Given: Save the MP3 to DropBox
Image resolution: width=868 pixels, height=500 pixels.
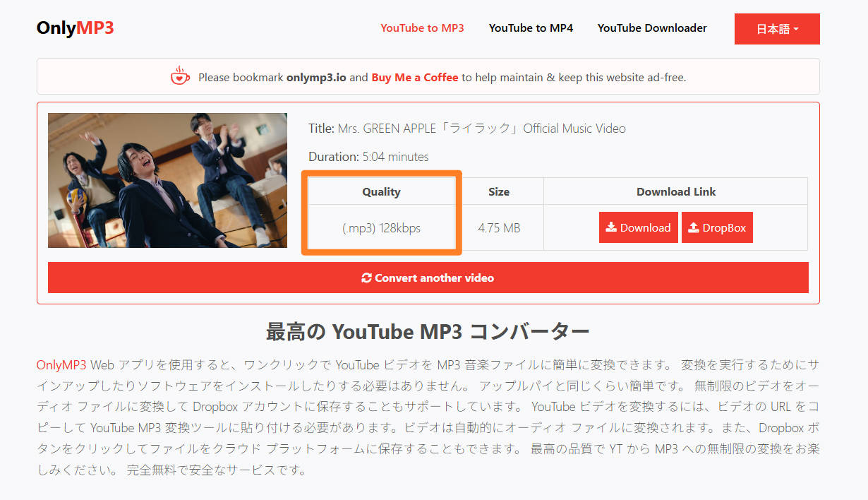Looking at the screenshot, I should [x=717, y=227].
